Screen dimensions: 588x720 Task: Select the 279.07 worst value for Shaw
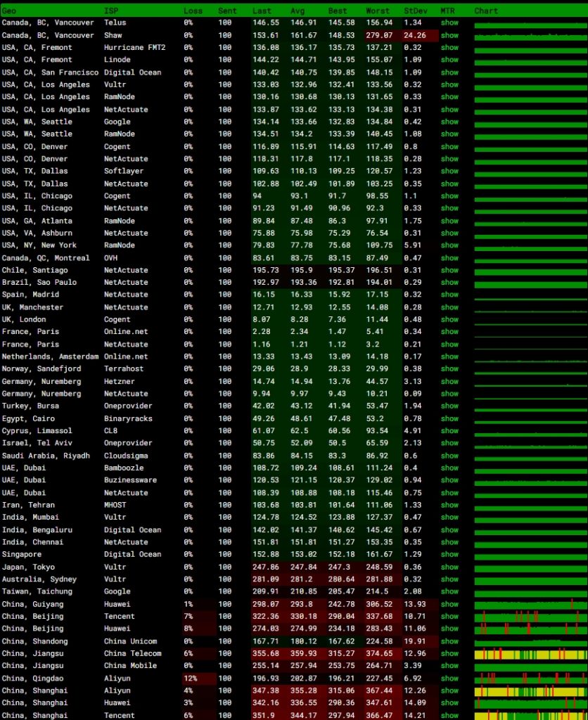[379, 35]
